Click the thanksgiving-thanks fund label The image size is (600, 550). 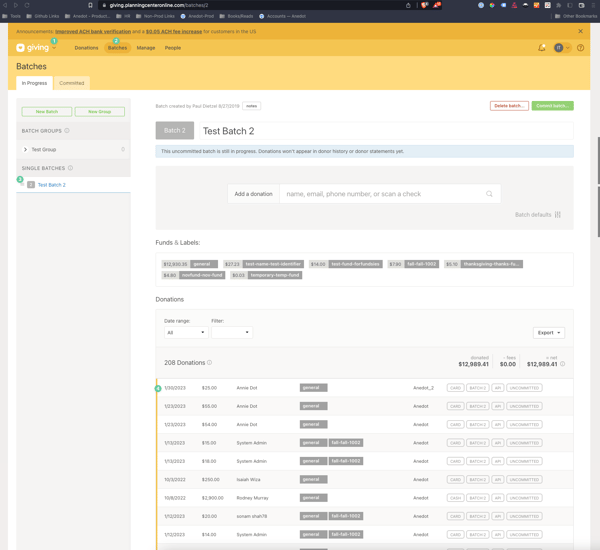pyautogui.click(x=483, y=264)
